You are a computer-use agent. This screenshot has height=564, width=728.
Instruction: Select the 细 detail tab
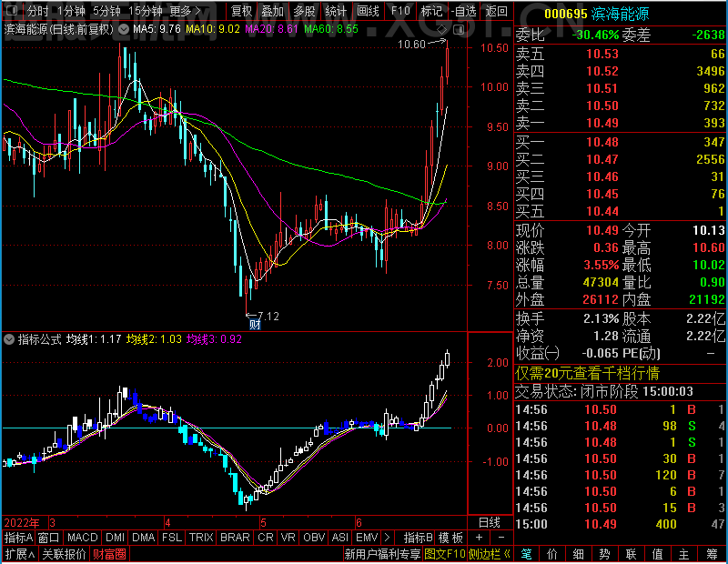coord(579,554)
